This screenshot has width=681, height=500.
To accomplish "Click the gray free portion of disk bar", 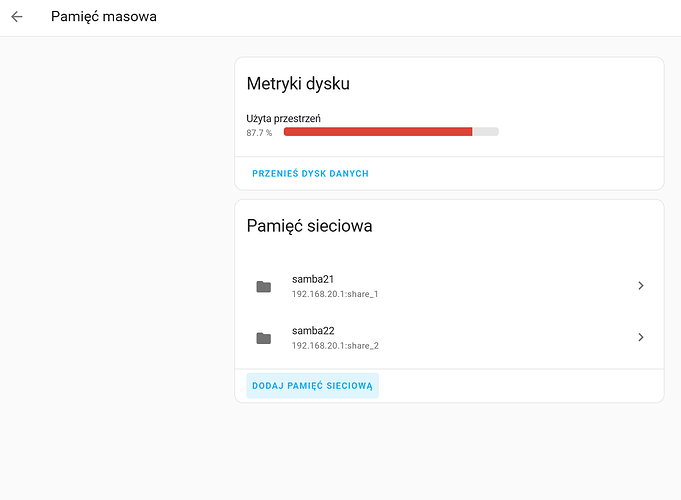I will tap(485, 132).
